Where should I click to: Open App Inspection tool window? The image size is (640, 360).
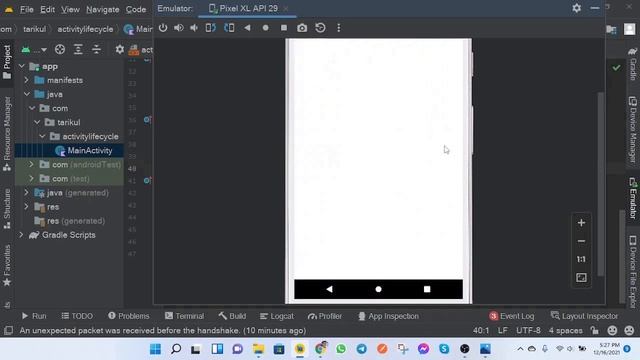(389, 316)
